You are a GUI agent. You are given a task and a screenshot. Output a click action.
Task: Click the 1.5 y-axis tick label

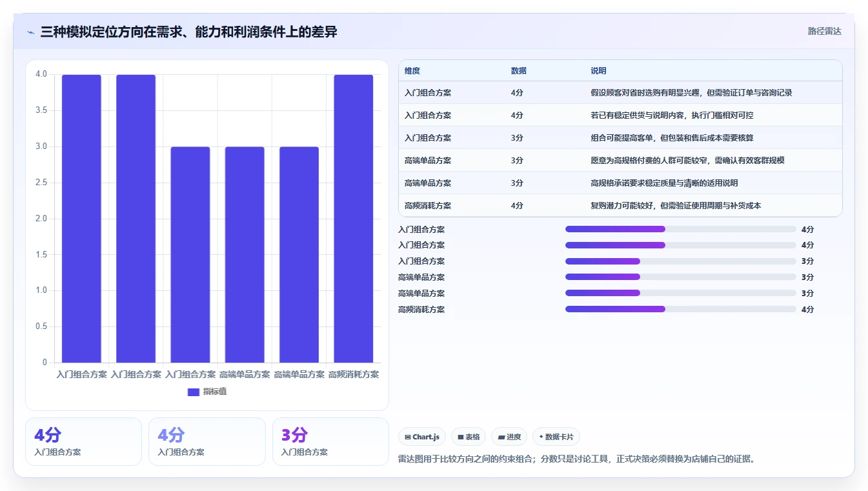tap(41, 255)
